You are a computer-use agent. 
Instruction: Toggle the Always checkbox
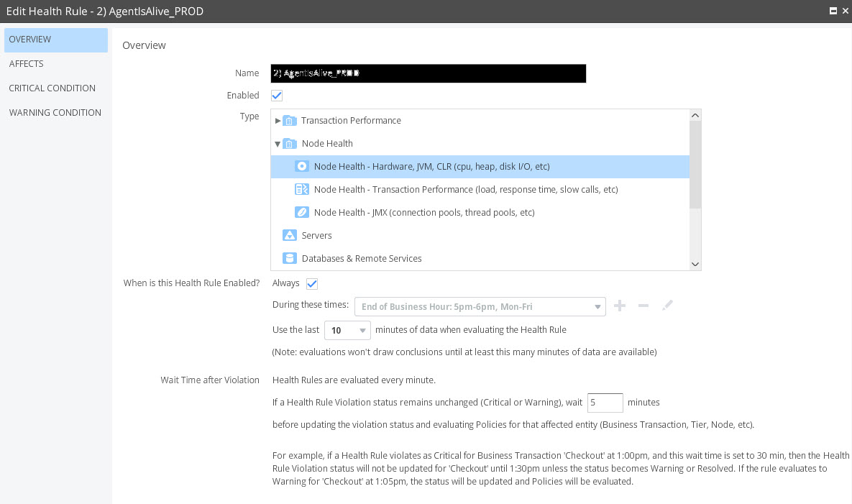(x=312, y=284)
